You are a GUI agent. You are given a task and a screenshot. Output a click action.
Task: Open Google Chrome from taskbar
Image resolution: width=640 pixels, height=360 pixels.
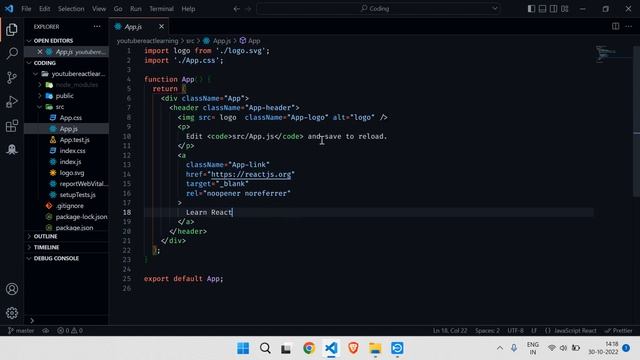click(309, 348)
